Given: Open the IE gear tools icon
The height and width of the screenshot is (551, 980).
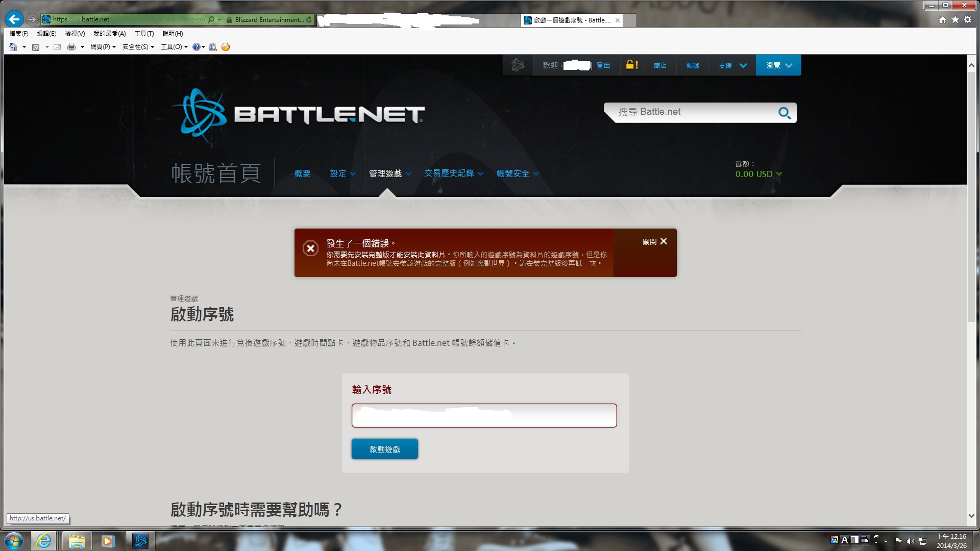Looking at the screenshot, I should point(968,19).
